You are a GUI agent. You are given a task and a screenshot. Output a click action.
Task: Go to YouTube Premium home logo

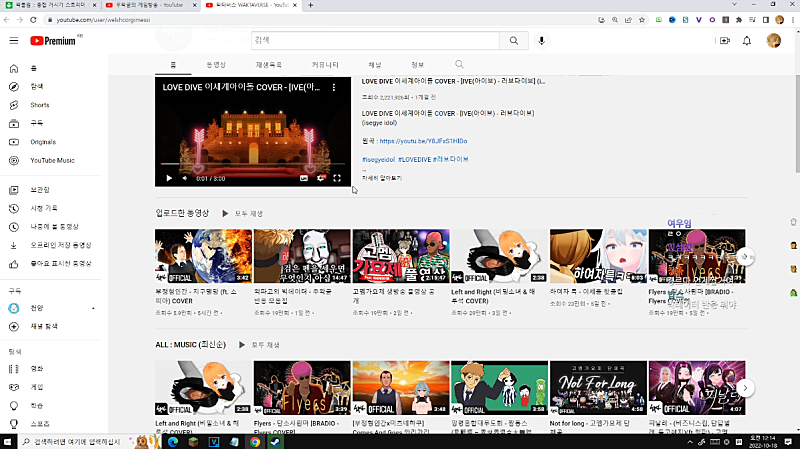pos(53,41)
